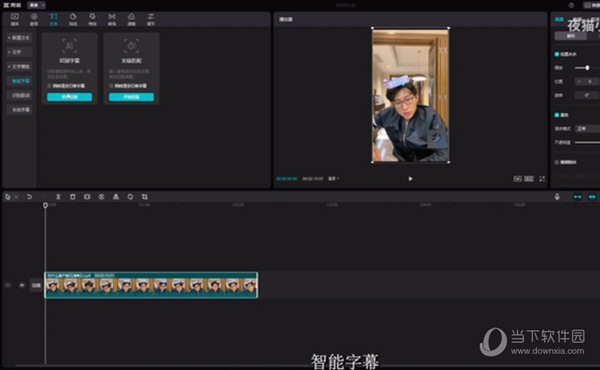Click the delete trash icon in timeline toolbar
Viewport: 600px width, 370px height.
coord(73,197)
